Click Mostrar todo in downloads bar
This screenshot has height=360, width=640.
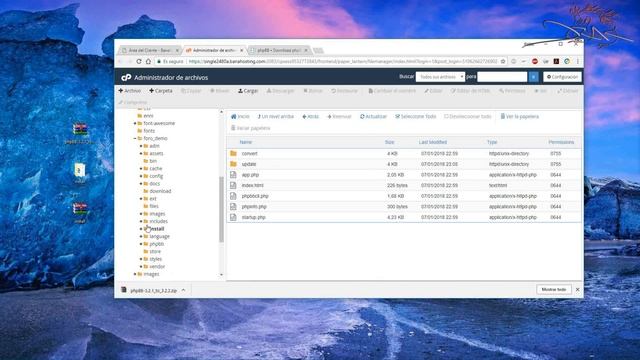point(553,289)
